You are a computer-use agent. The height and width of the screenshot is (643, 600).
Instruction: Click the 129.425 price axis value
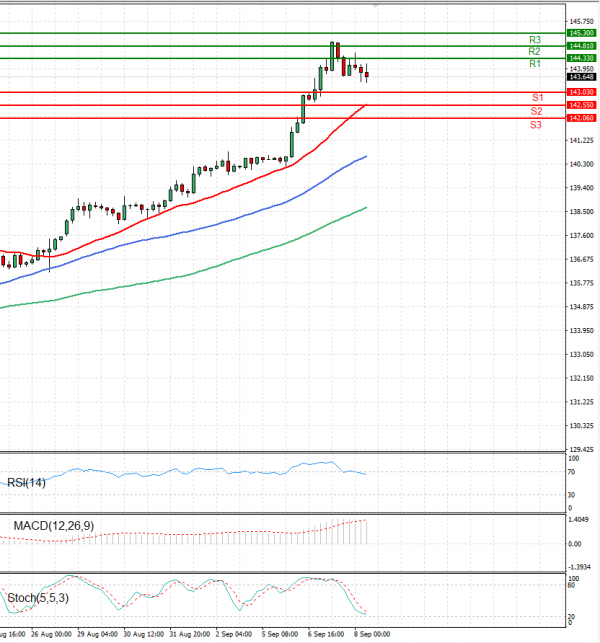point(582,449)
